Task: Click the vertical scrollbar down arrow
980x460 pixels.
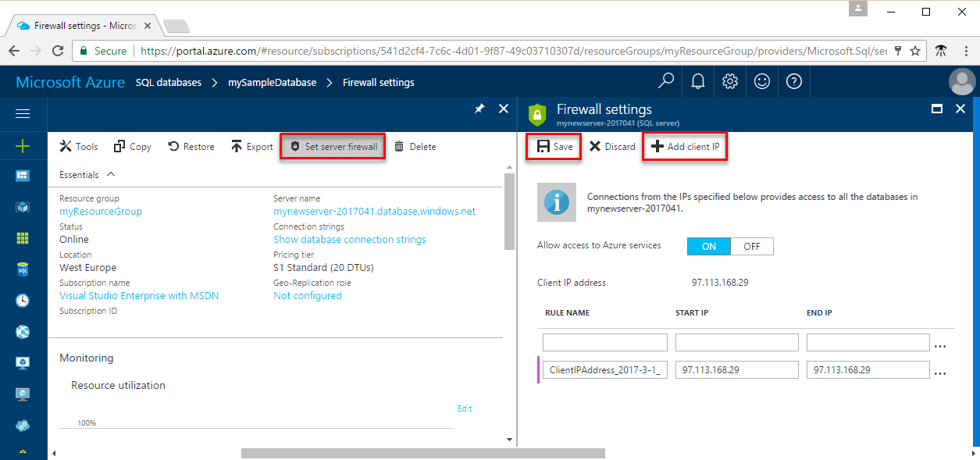Action: pos(509,440)
